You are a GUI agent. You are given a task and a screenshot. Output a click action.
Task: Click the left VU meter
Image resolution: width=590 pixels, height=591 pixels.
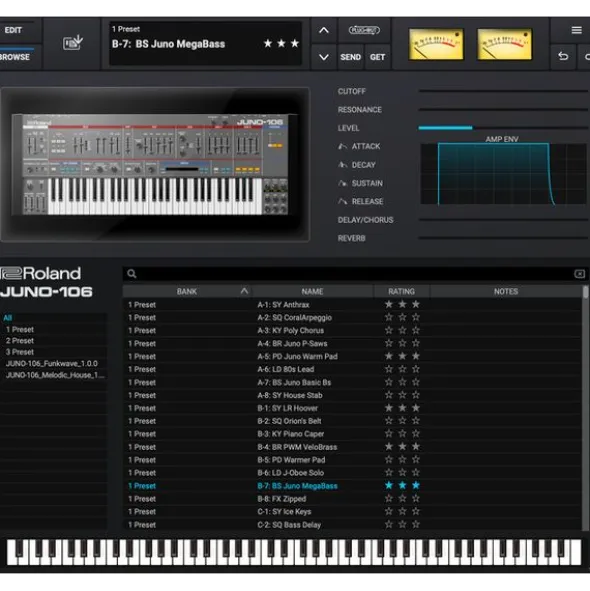tap(436, 44)
